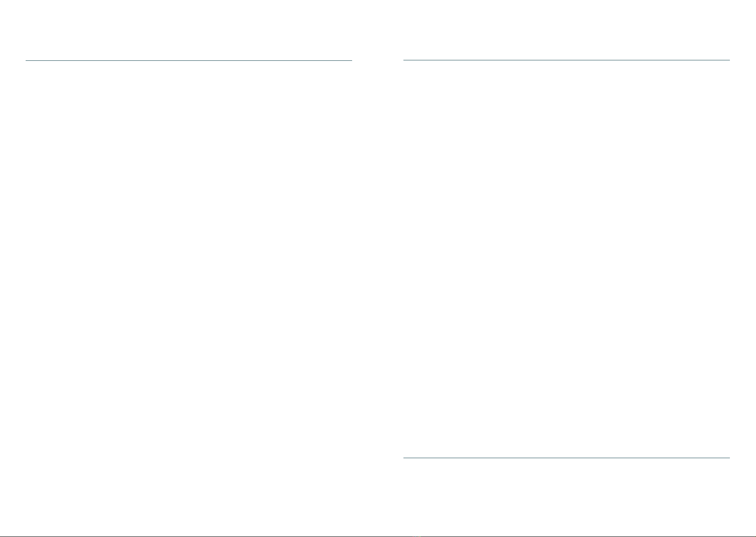
Task: Click the dark border line along the bottom edge
Action: tap(378, 536)
